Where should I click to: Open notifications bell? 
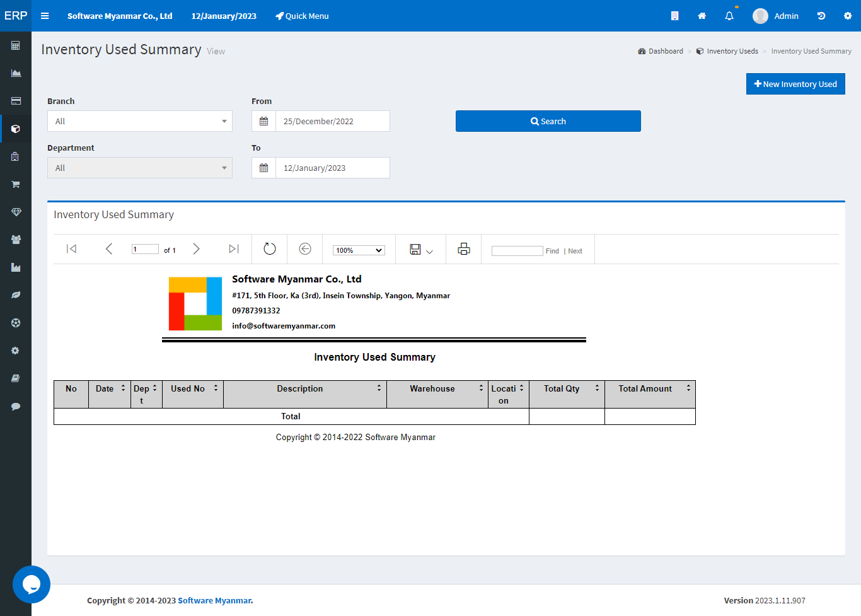coord(729,16)
